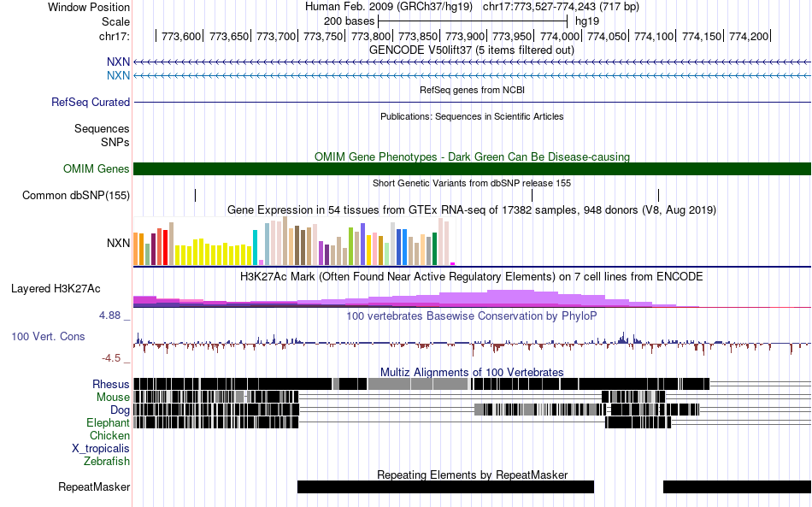Click the dark blue NXN intron arrows
Viewport: 812px width, 507px height.
point(473,62)
